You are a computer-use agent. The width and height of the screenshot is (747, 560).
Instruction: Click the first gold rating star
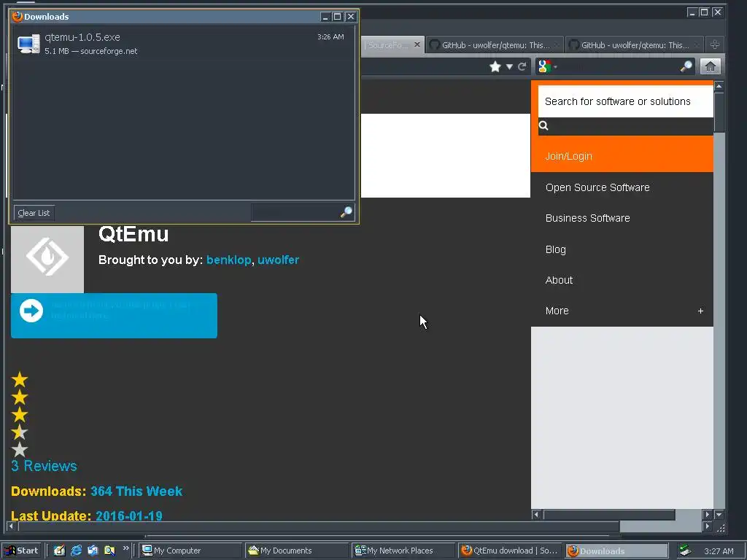tap(20, 379)
